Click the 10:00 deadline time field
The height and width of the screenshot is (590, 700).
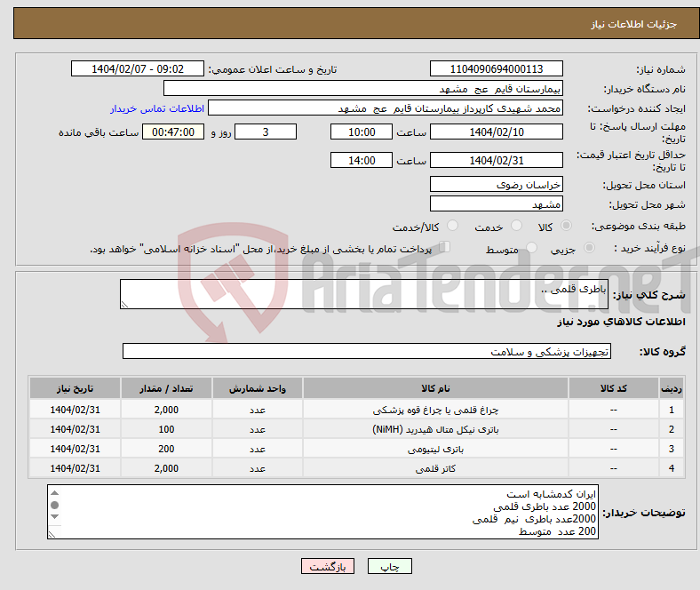point(362,132)
